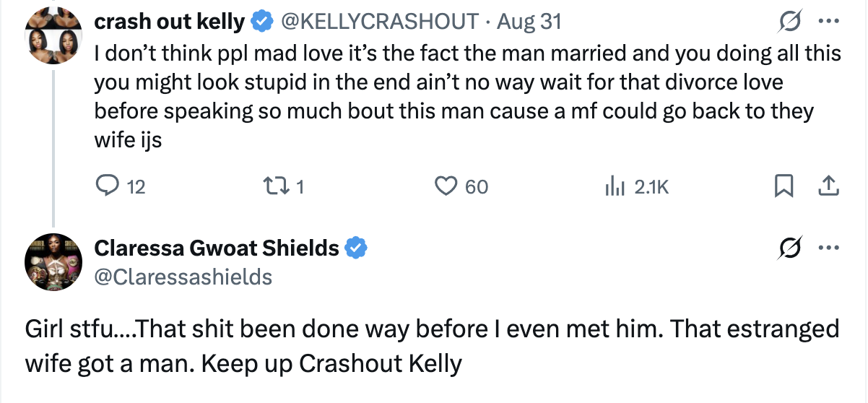The image size is (868, 403).
Task: Open Claressa Gwoat Shields' avatar
Action: [53, 262]
